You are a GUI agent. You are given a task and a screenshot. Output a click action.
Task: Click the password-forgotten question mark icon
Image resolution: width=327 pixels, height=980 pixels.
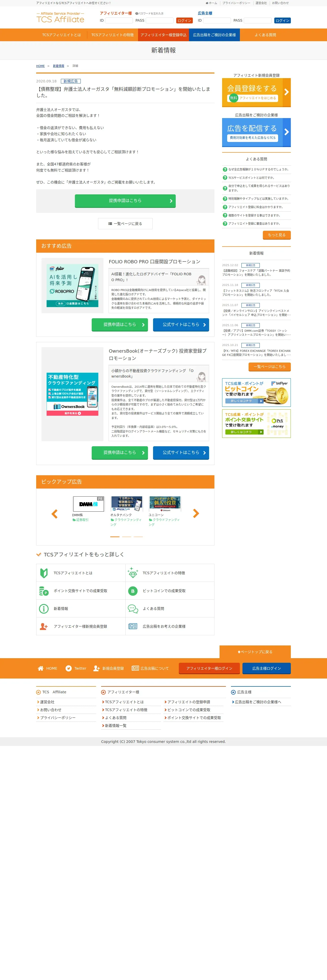137,13
